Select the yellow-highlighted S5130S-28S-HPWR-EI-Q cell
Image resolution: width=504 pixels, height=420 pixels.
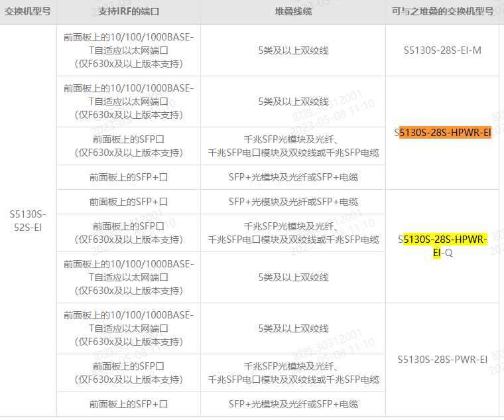point(442,246)
